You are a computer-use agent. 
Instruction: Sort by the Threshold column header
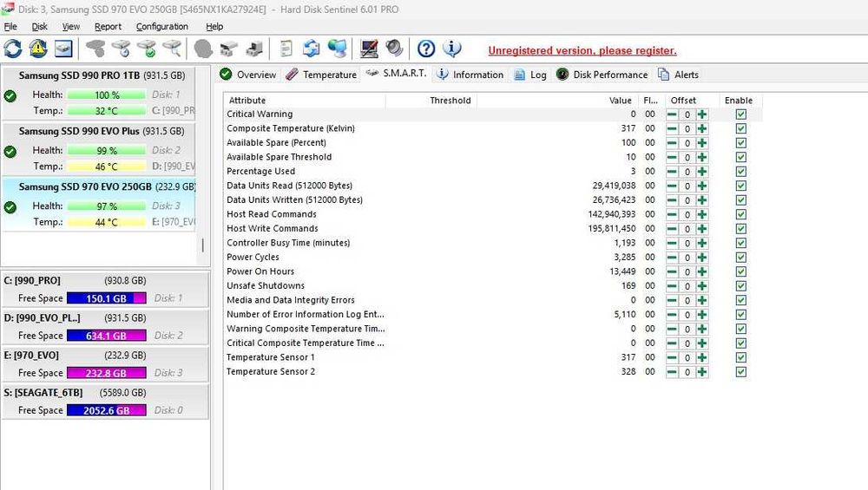coord(431,100)
